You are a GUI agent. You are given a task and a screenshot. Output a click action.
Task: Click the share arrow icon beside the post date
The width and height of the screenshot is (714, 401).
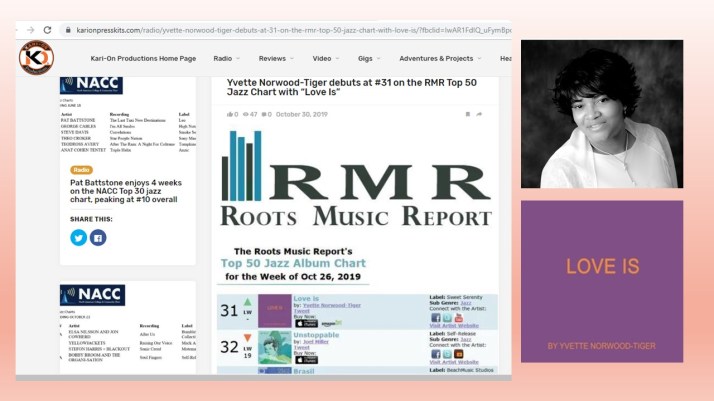click(x=479, y=114)
